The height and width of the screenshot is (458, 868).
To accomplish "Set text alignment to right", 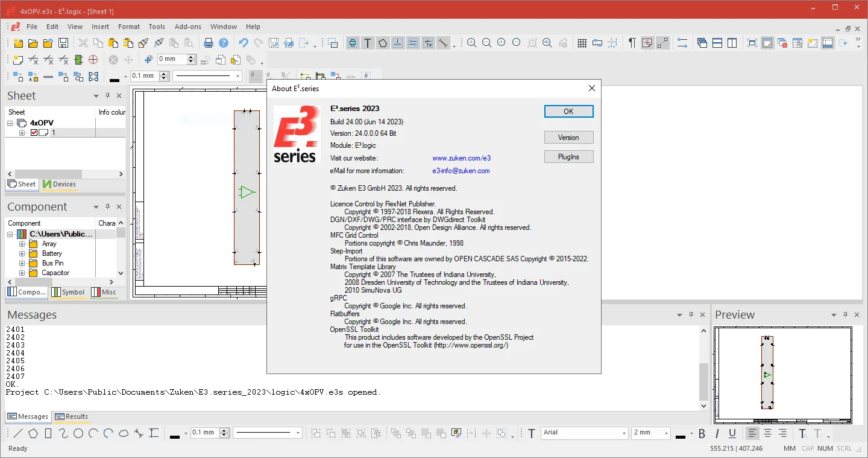I will click(783, 433).
